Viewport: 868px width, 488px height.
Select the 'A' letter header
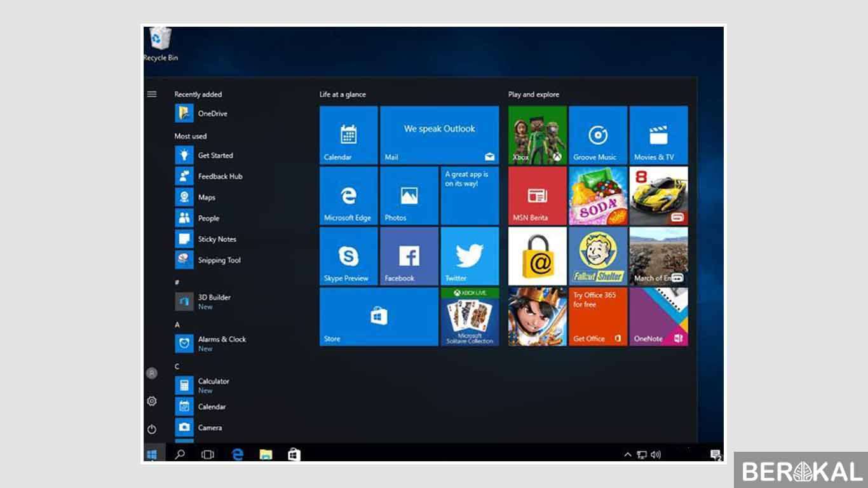177,325
